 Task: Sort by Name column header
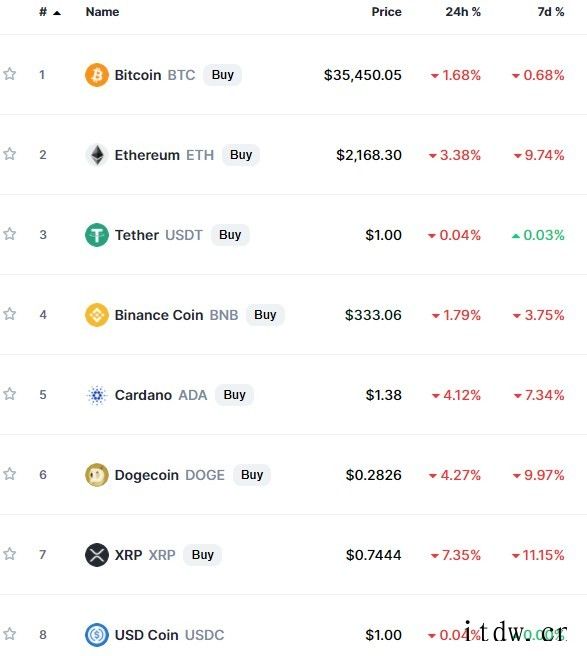coord(103,12)
